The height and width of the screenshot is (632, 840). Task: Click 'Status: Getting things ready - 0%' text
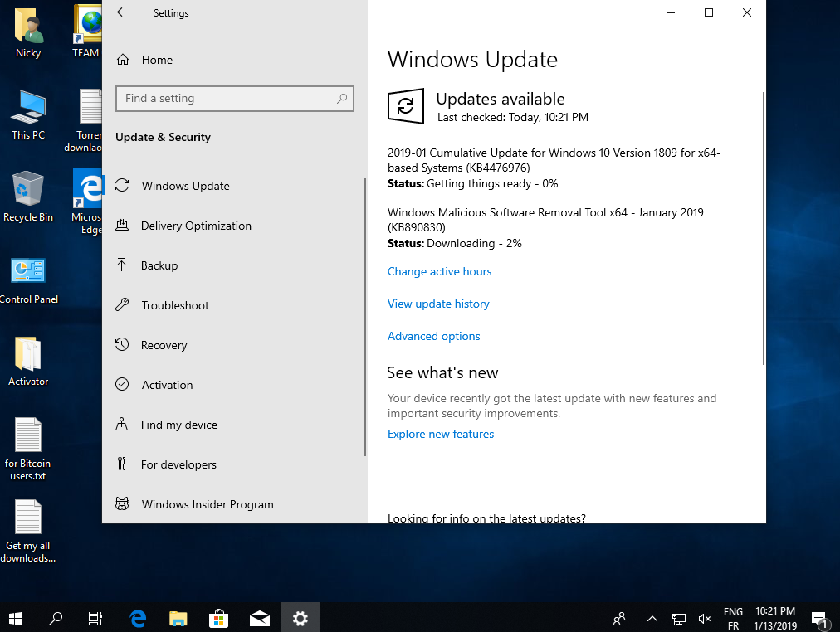pos(472,183)
